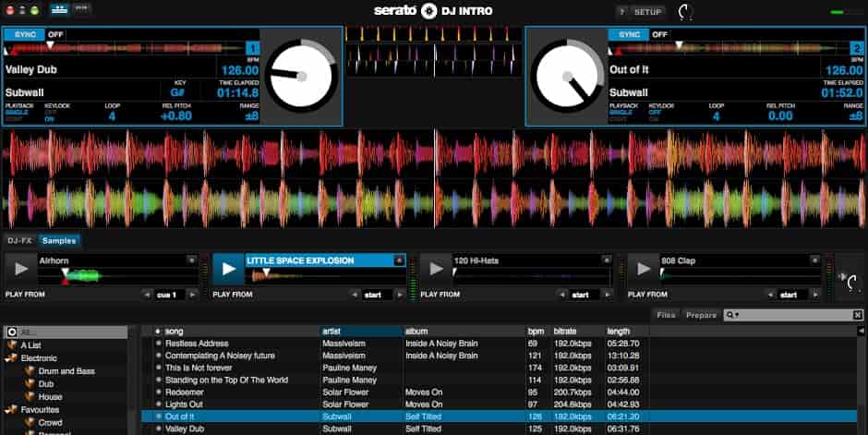The width and height of the screenshot is (868, 435).
Task: Switch to the Samples tab
Action: click(59, 241)
